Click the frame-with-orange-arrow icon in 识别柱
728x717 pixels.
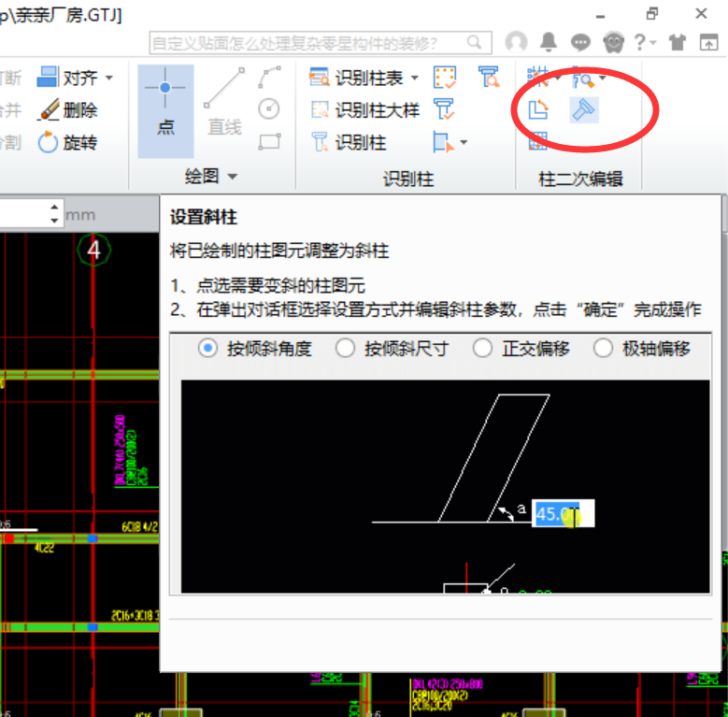click(x=443, y=142)
